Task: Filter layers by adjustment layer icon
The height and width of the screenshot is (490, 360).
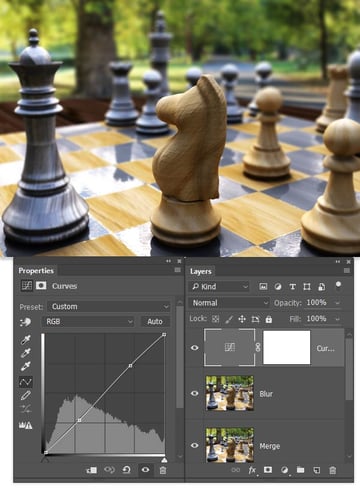Action: point(278,286)
